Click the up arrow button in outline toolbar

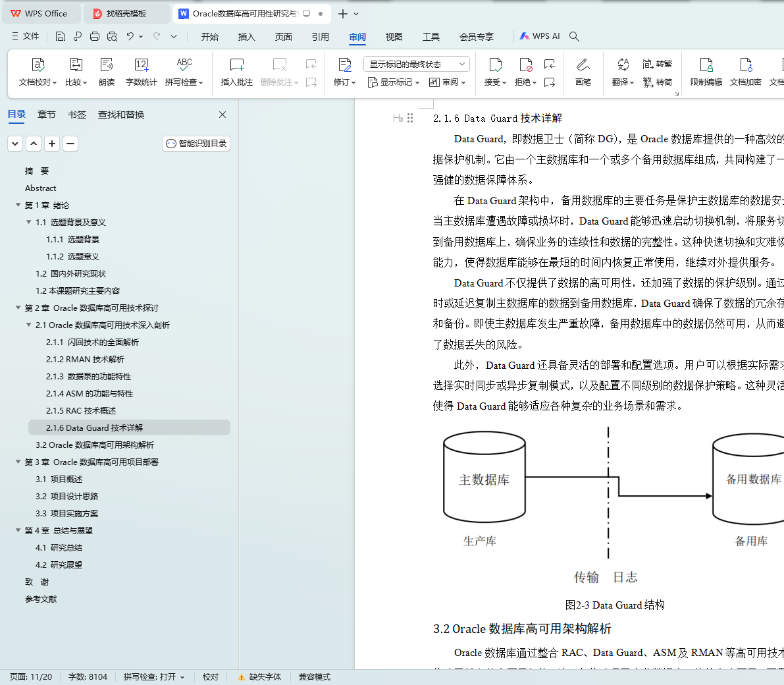[34, 144]
